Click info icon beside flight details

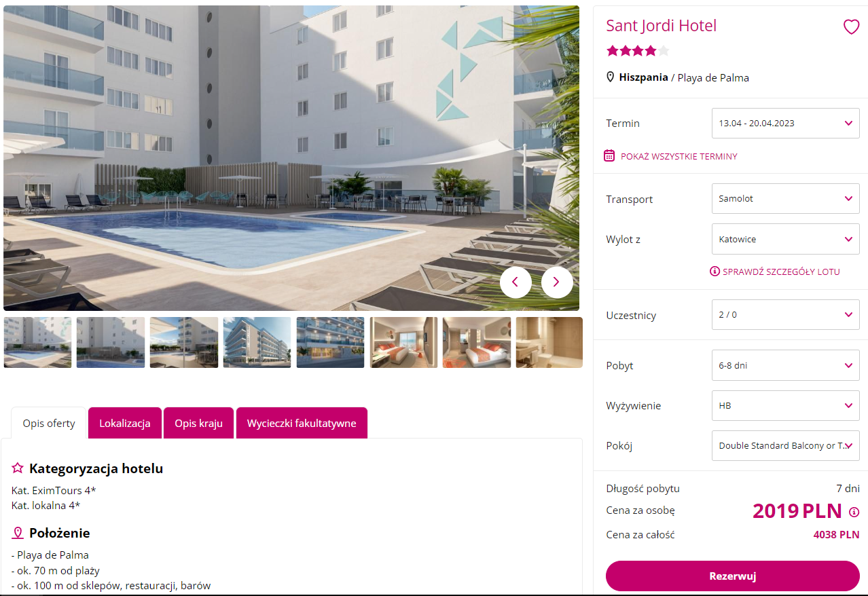715,272
